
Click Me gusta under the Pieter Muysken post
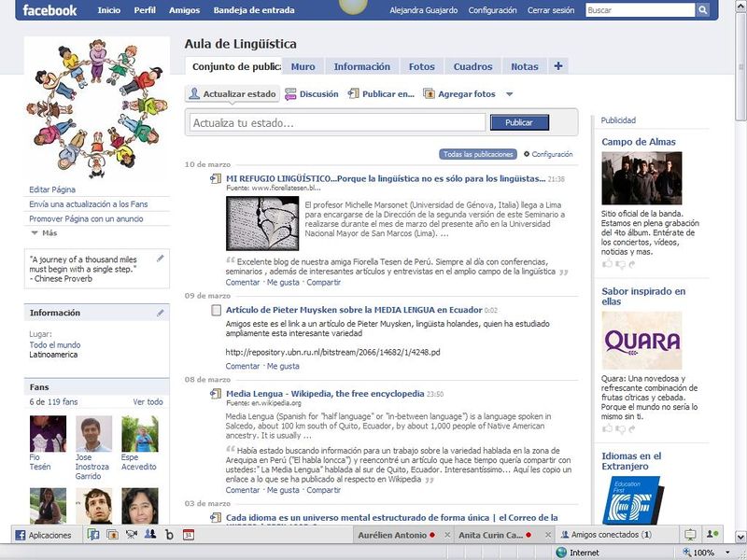point(283,366)
